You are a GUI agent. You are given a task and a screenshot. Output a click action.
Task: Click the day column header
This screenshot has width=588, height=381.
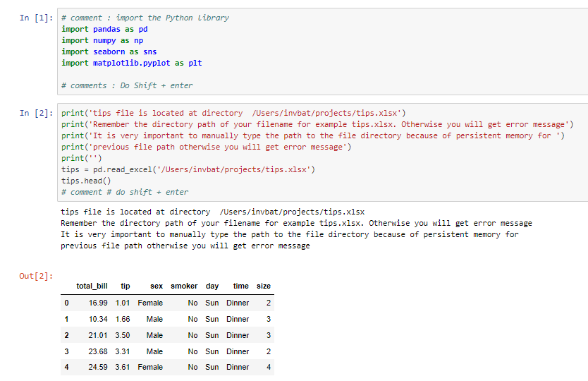click(212, 286)
